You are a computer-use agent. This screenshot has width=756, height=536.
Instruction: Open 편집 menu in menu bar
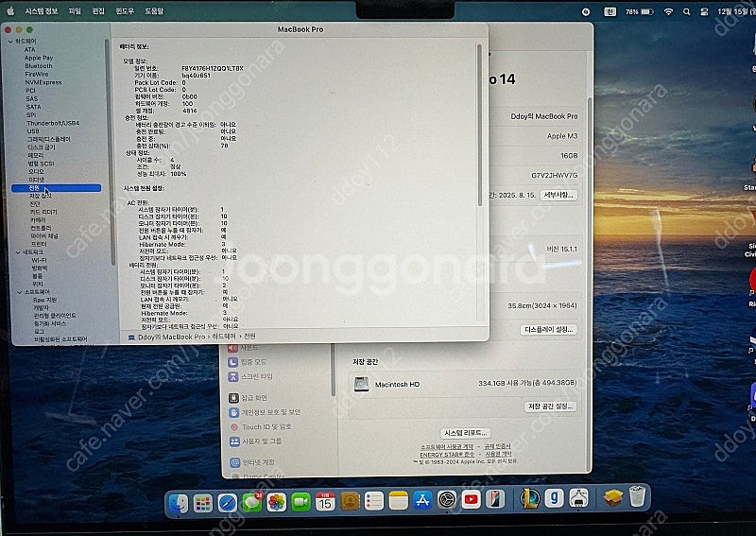(98, 10)
